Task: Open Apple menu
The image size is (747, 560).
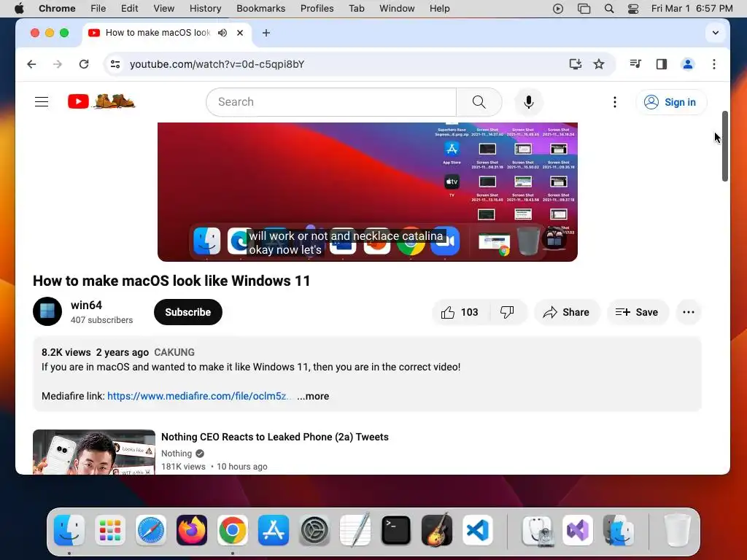Action: click(19, 9)
